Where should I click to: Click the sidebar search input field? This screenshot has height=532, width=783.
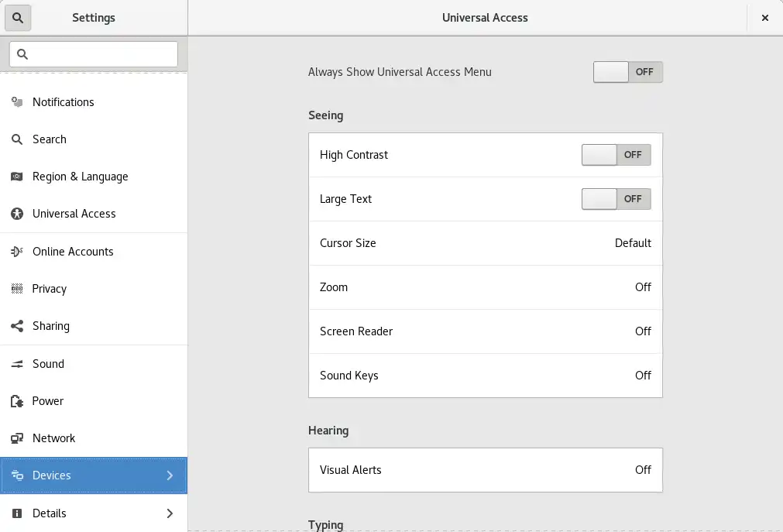(x=94, y=54)
